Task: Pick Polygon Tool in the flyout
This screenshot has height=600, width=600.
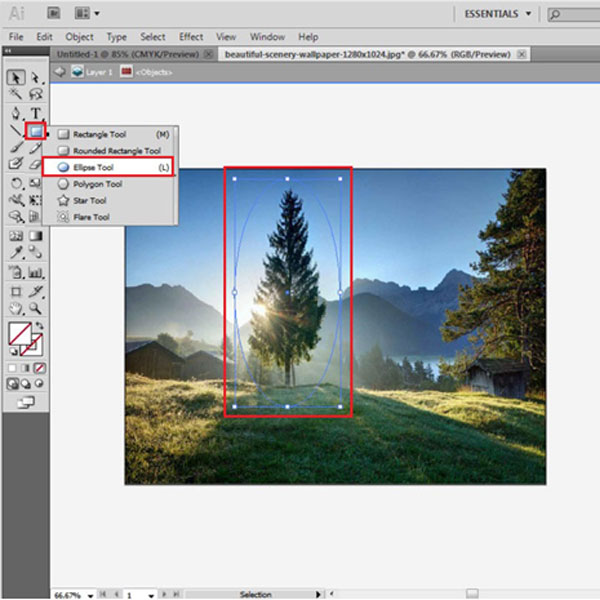Action: (97, 184)
